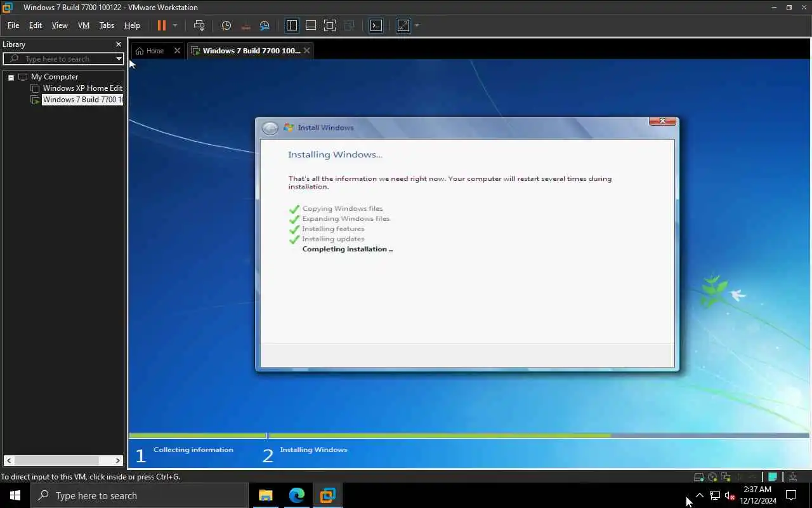Click the library search field
812x508 pixels.
63,58
